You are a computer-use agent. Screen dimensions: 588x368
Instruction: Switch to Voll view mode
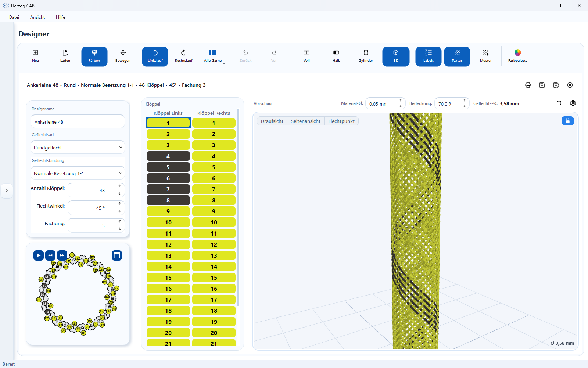point(306,56)
